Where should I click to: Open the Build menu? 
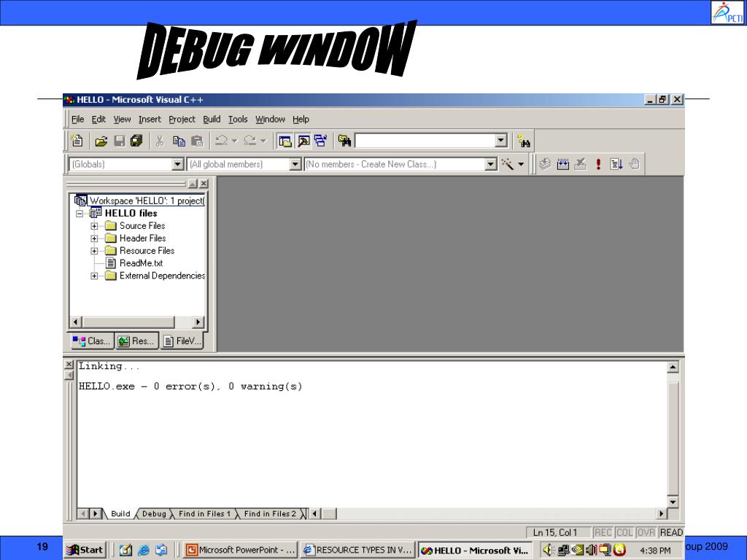[x=212, y=119]
